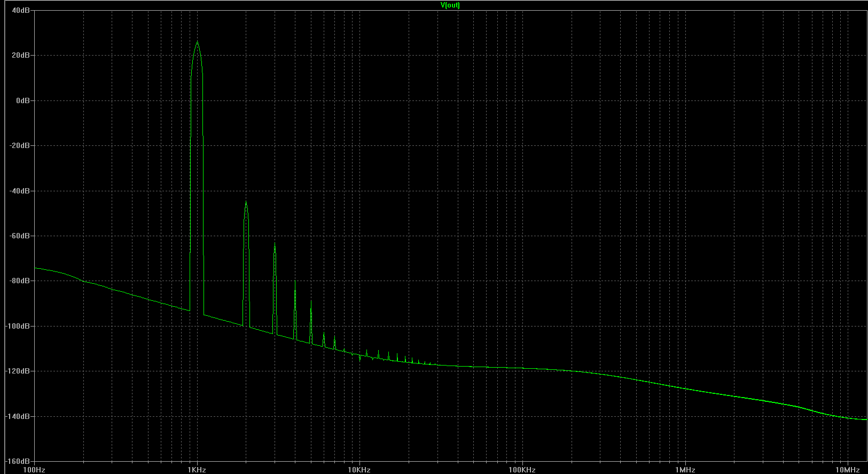The height and width of the screenshot is (474, 868).
Task: Click the 100KHz frequency label
Action: 522,470
